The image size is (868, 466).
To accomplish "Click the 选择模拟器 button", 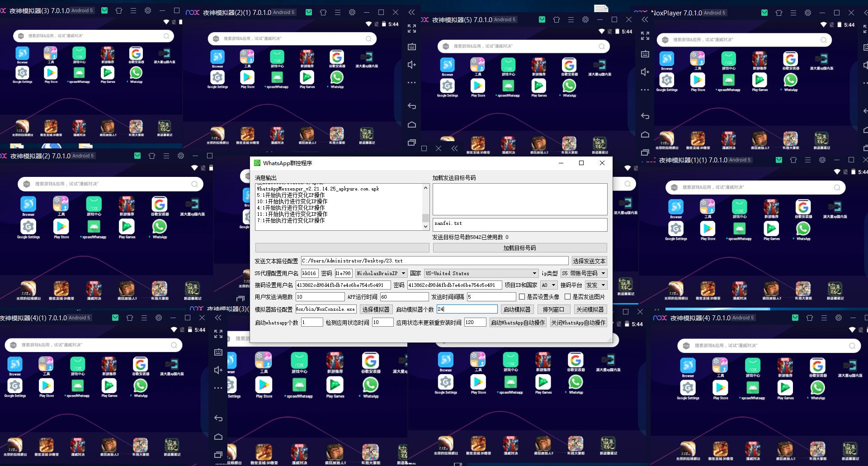I will (x=376, y=309).
